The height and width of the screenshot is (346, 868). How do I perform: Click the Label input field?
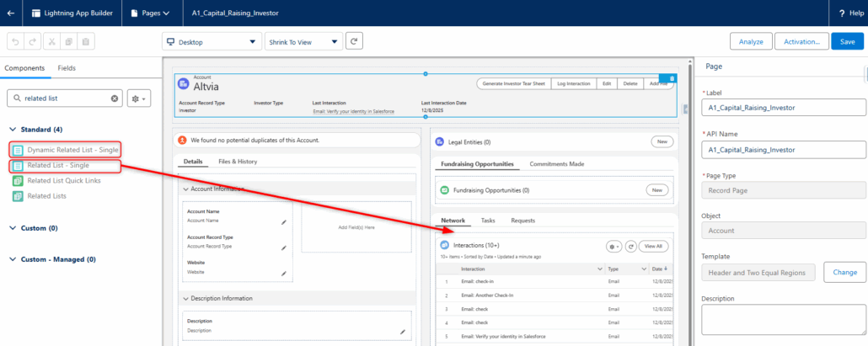point(784,108)
